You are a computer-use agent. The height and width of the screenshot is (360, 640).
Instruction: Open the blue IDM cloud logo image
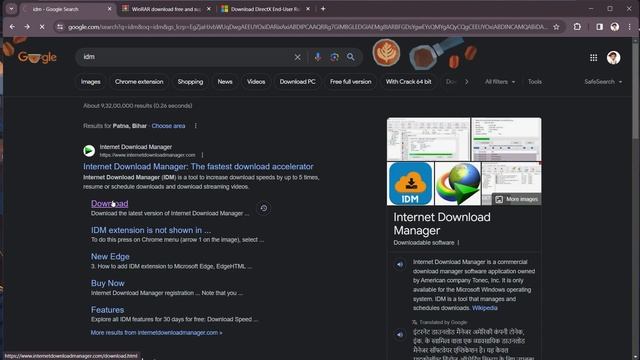click(410, 183)
